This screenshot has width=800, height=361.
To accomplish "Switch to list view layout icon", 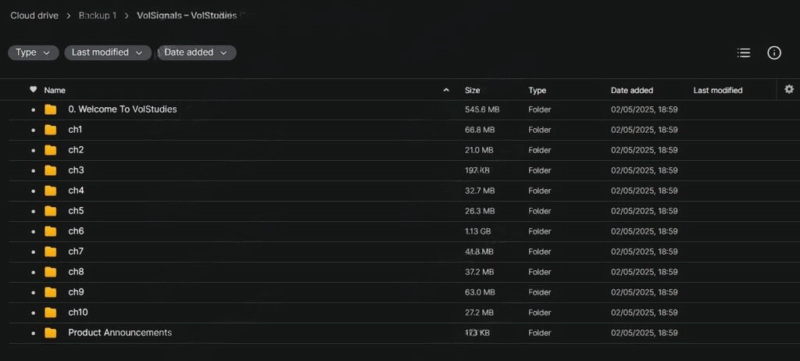I will coord(743,53).
